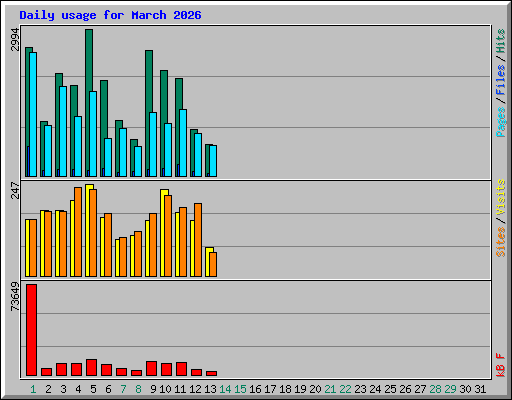
Task: Click day label 28 on x-axis
Action: point(435,389)
